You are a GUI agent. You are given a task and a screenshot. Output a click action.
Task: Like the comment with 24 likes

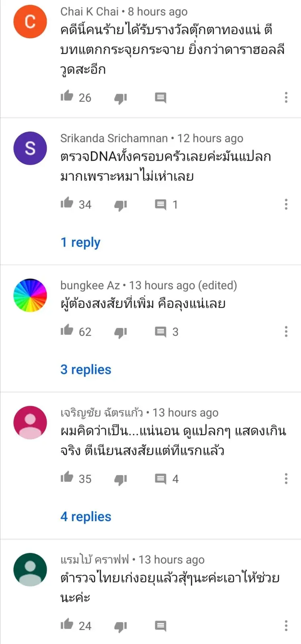[x=67, y=624]
